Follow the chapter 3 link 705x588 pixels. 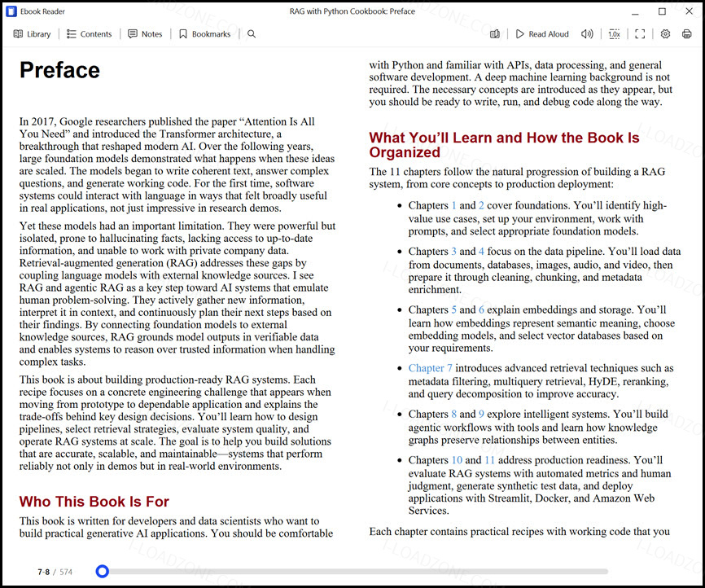pos(453,251)
